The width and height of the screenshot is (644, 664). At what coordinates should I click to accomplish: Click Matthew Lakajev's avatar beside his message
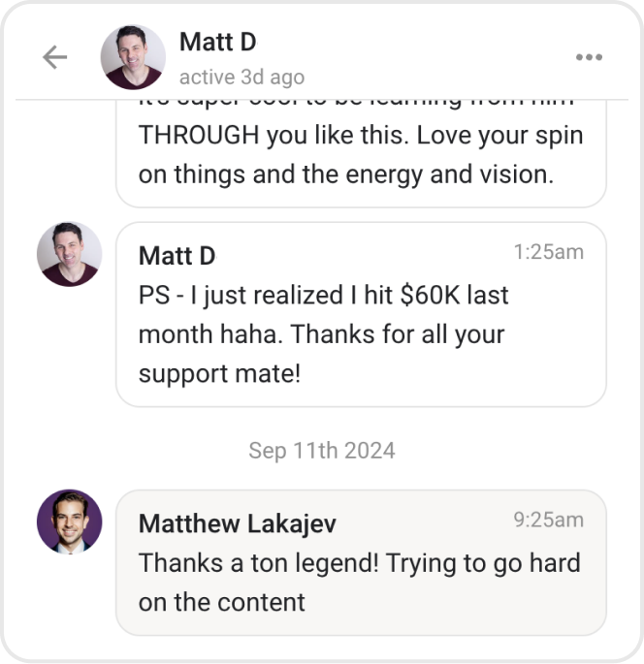(x=69, y=522)
